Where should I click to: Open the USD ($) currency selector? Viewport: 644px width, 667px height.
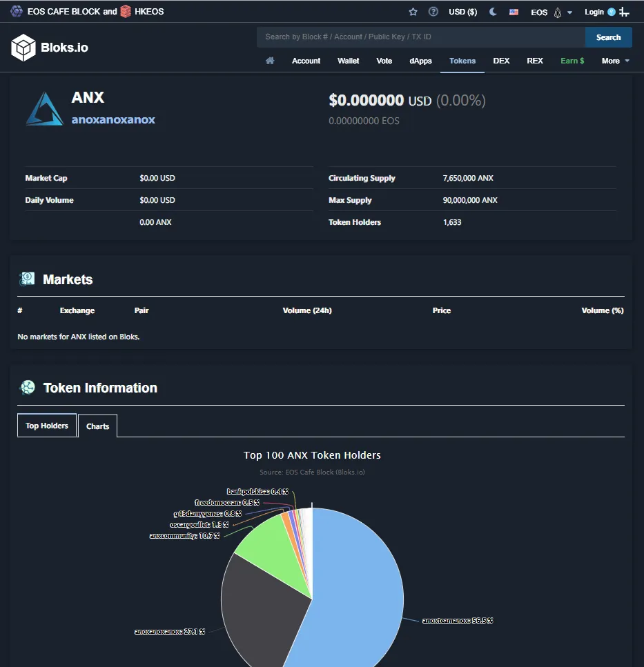tap(462, 12)
